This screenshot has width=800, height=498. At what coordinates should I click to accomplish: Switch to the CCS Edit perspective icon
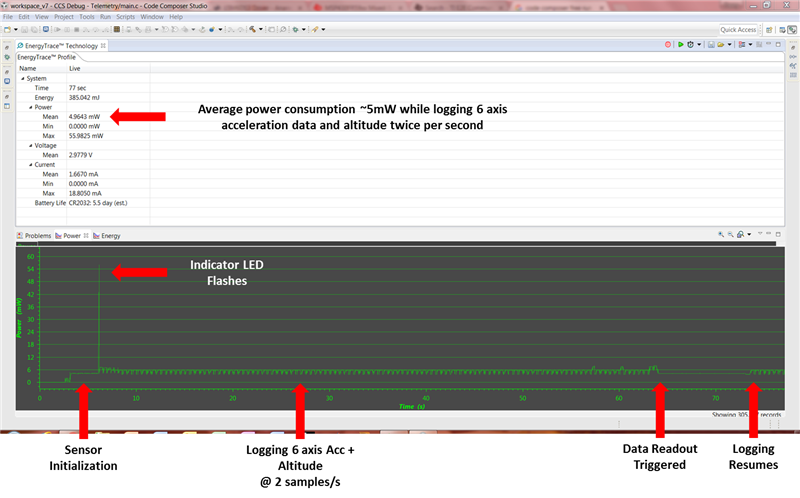pyautogui.click(x=782, y=30)
